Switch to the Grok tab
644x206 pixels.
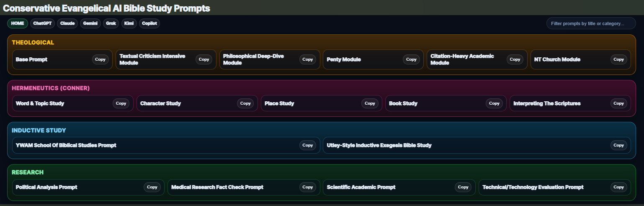111,23
